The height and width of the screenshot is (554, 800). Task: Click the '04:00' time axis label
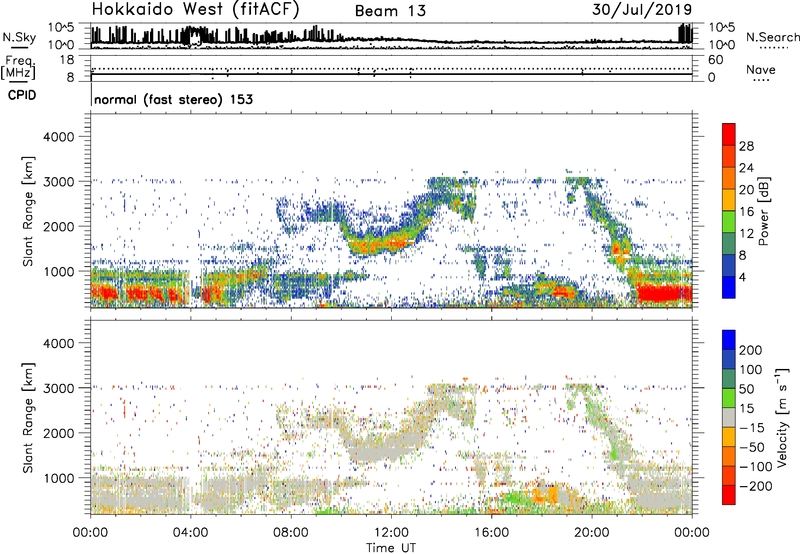(190, 533)
